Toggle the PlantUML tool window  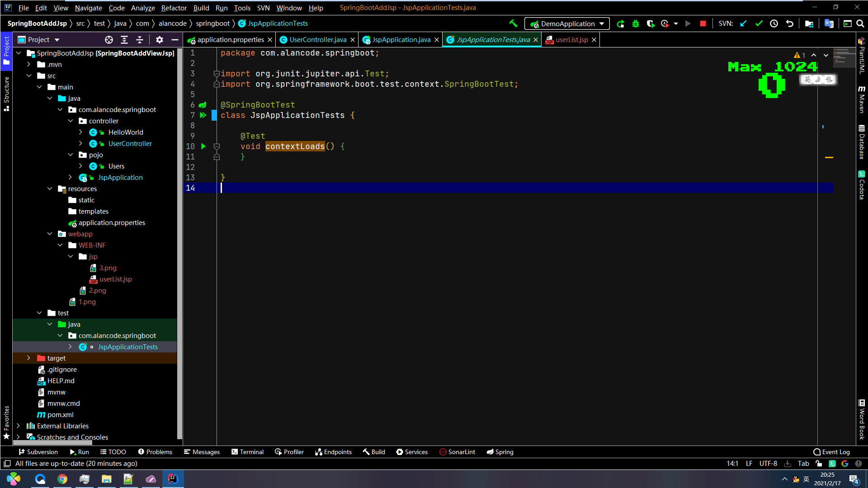pos(862,56)
